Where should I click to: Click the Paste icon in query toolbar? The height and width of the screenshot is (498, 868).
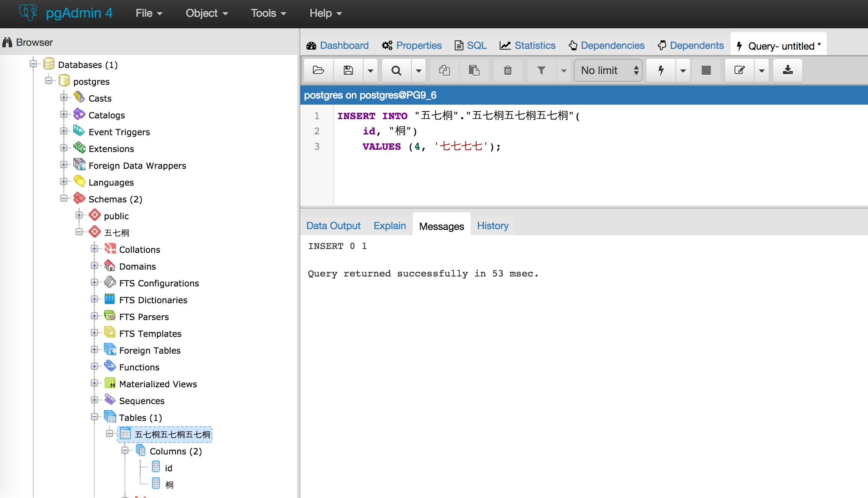[x=474, y=70]
